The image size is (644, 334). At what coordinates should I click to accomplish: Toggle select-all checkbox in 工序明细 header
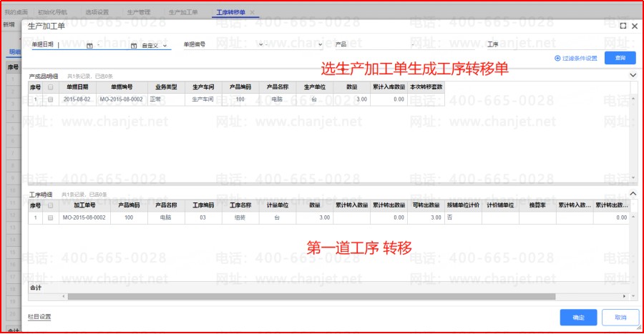[x=51, y=205]
